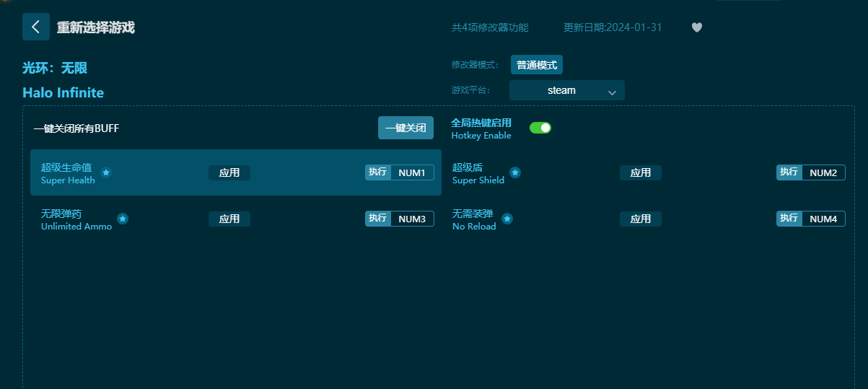The height and width of the screenshot is (389, 868).
Task: Apply Super Health with 应用 button
Action: [x=229, y=172]
